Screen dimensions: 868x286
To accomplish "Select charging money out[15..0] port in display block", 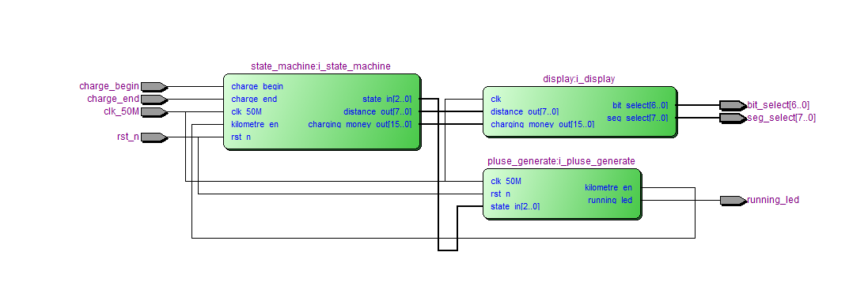I will (543, 125).
